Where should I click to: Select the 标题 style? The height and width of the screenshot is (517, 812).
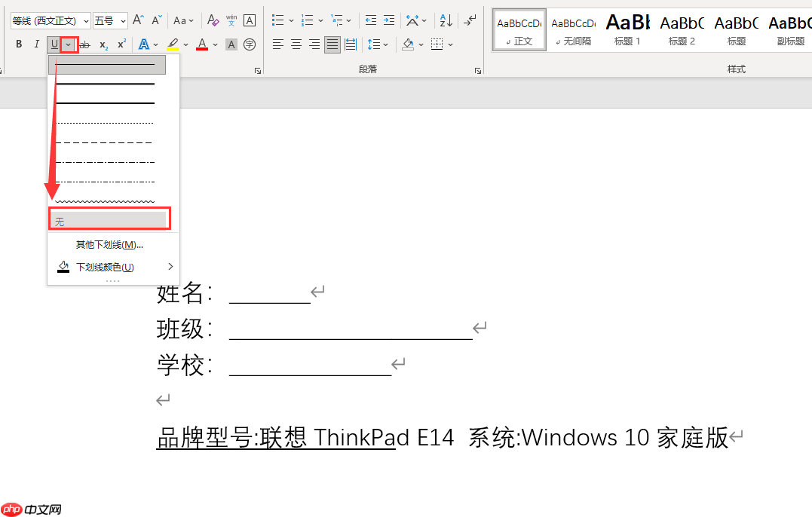click(737, 31)
